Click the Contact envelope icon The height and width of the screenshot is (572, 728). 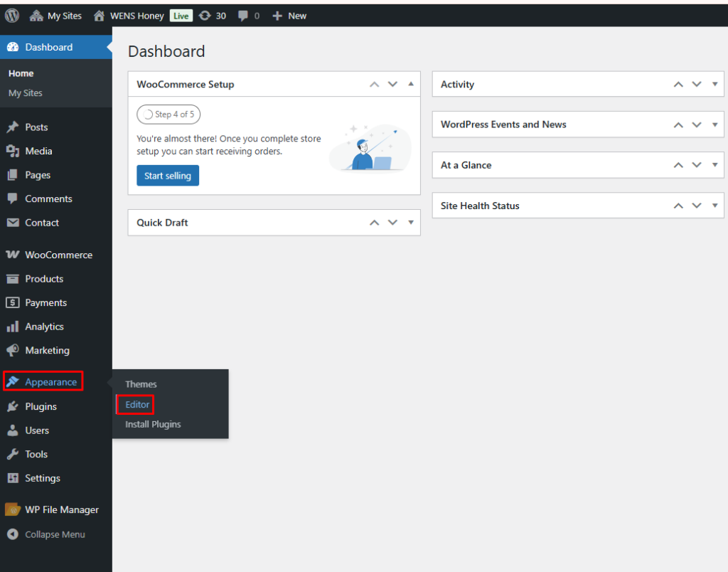(13, 223)
